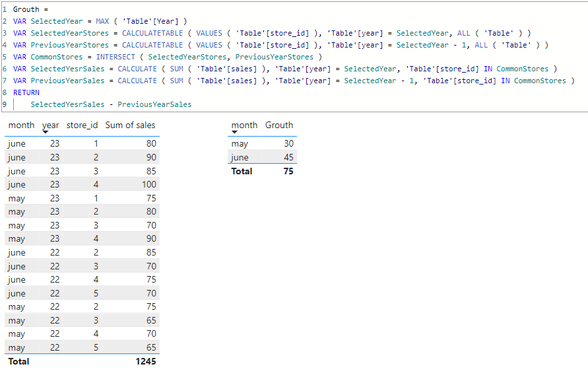Viewport: 588px width, 383px height.
Task: Click the Total value 75 in the Grouth table
Action: pos(288,172)
